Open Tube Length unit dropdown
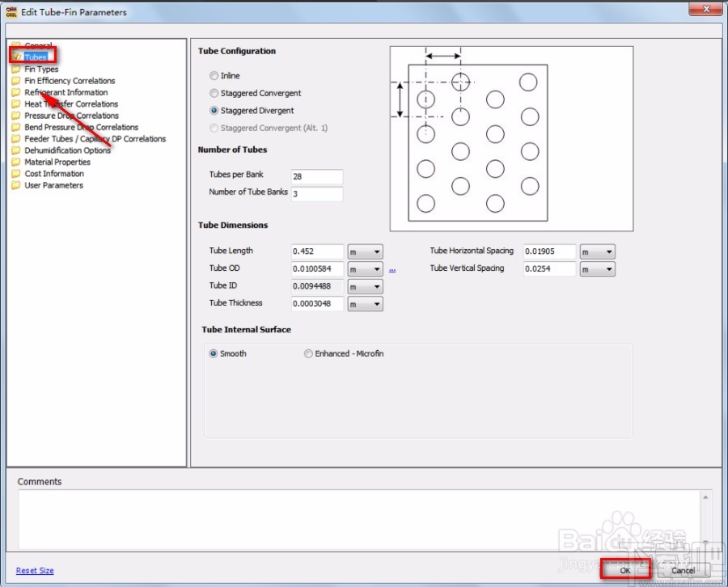The image size is (728, 587). click(366, 252)
